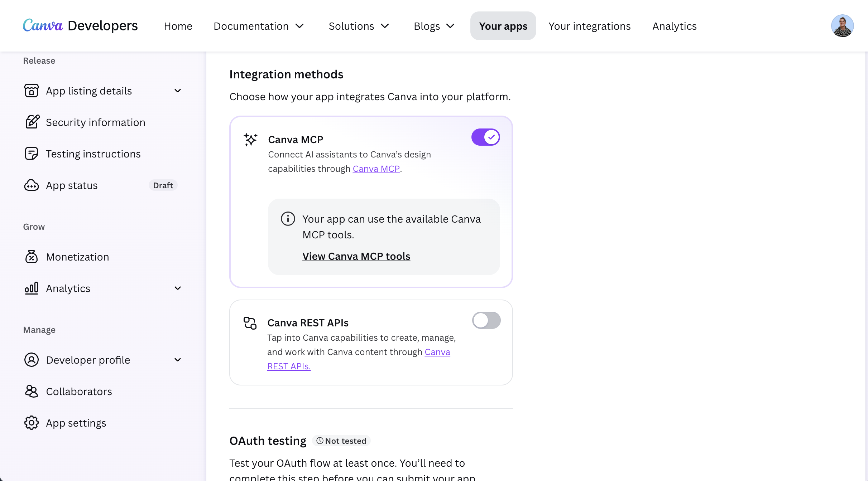Viewport: 868px width, 481px height.
Task: Click the Not tested status badge
Action: pyautogui.click(x=341, y=441)
